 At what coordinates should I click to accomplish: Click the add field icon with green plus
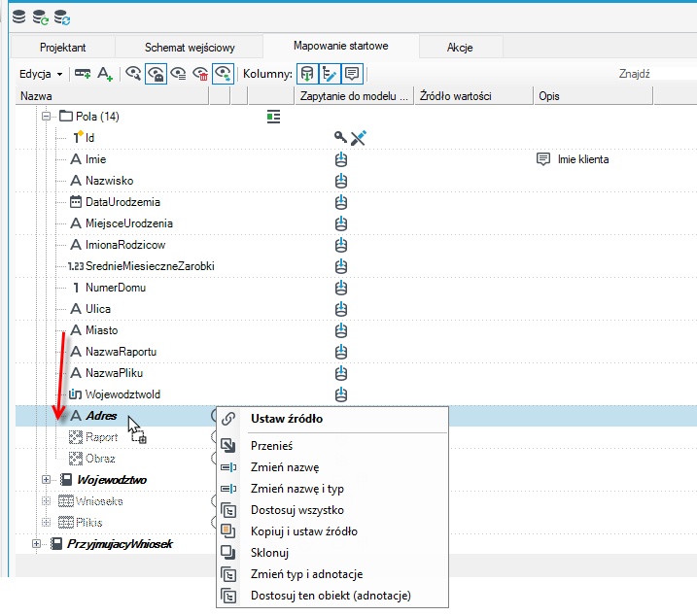click(83, 73)
